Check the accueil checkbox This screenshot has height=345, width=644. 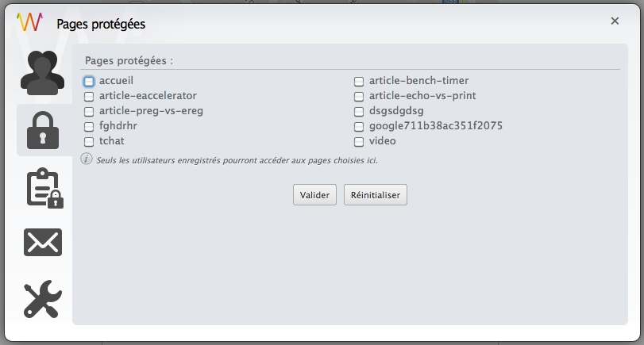click(89, 81)
